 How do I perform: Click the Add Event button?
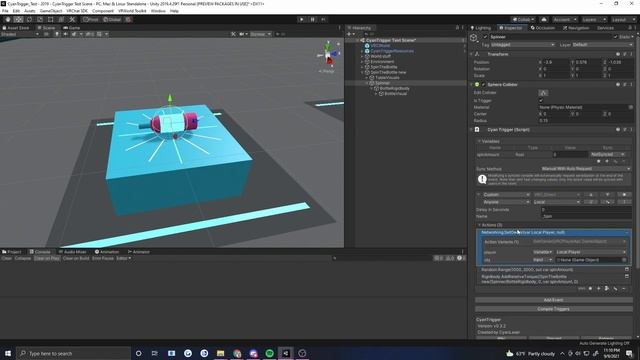point(553,300)
